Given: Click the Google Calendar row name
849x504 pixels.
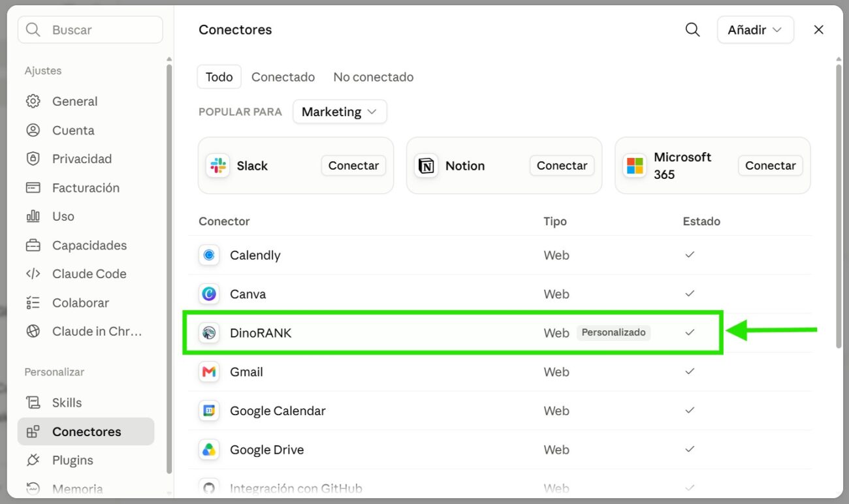Looking at the screenshot, I should tap(278, 411).
